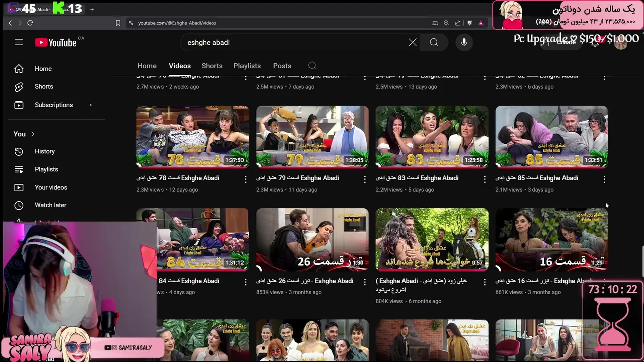
Task: Click the share icon in the address bar
Action: [x=458, y=23]
